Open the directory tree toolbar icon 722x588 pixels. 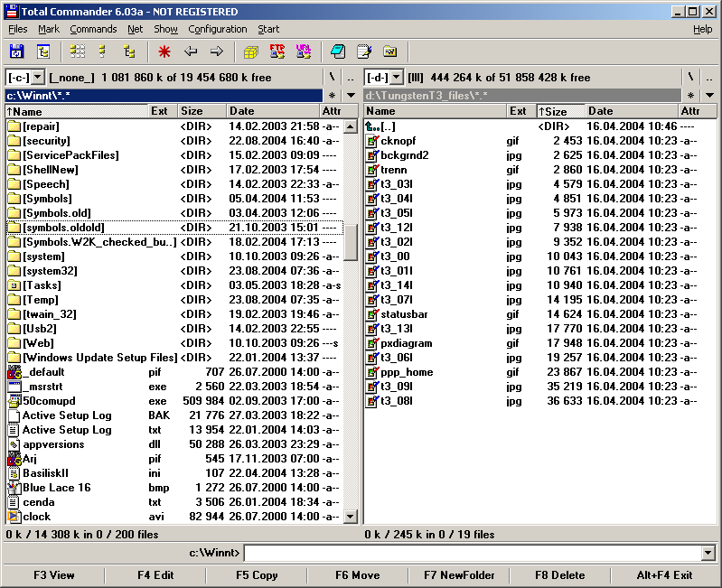point(43,51)
